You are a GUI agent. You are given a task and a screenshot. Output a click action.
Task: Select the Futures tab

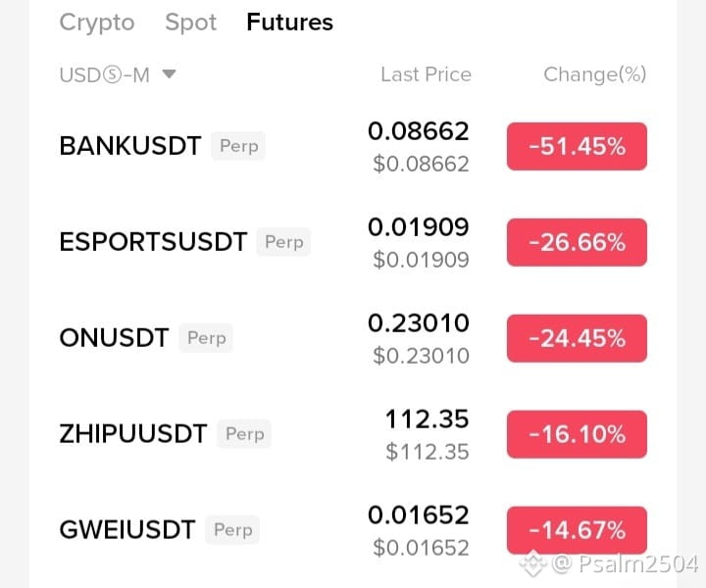tap(289, 22)
